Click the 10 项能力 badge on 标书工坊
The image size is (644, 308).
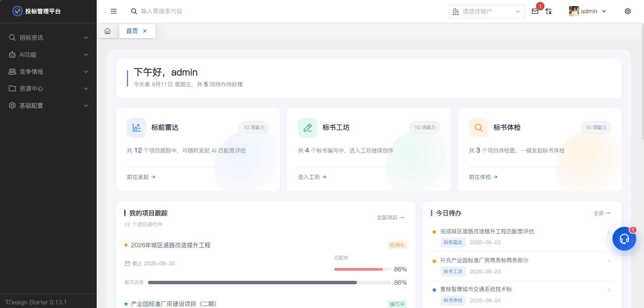pos(425,127)
